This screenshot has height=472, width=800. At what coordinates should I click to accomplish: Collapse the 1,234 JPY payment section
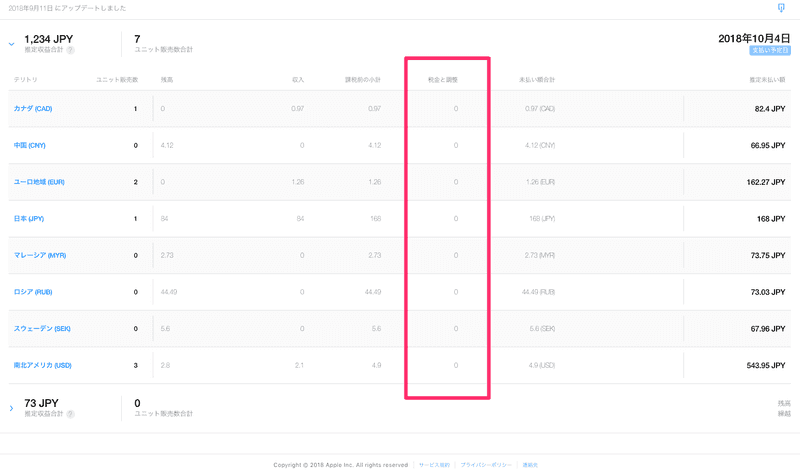tap(11, 44)
